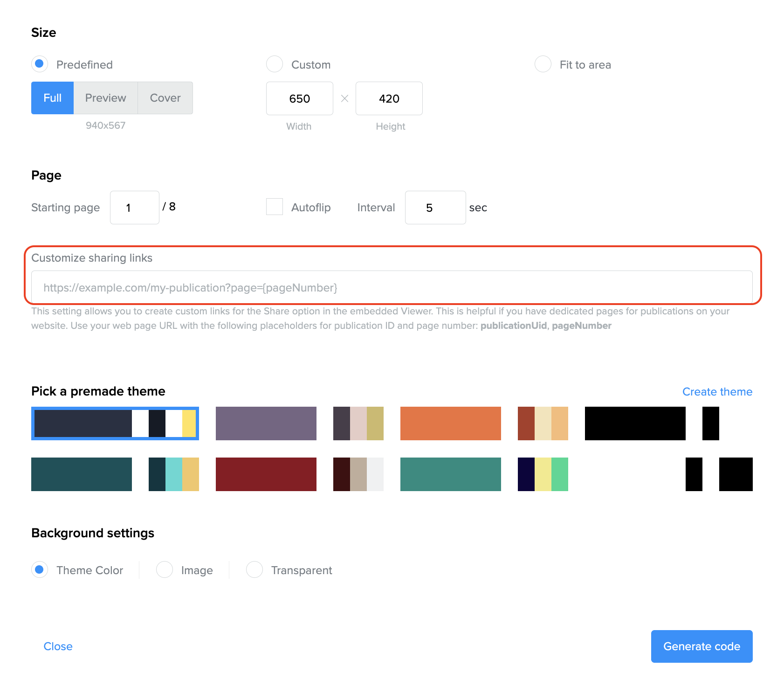Enable the Autoflip checkbox
The width and height of the screenshot is (784, 694).
275,207
